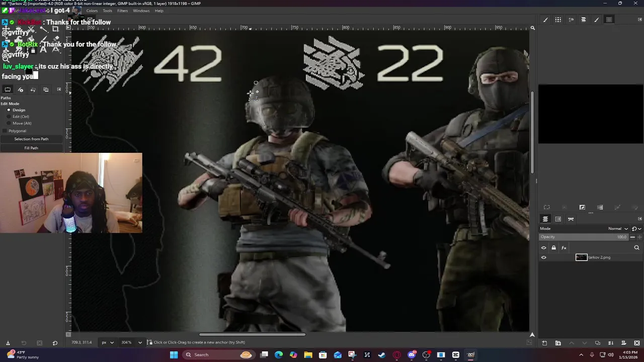This screenshot has width=644, height=362.
Task: Click the vertical canvas scrollbar
Action: point(532,133)
